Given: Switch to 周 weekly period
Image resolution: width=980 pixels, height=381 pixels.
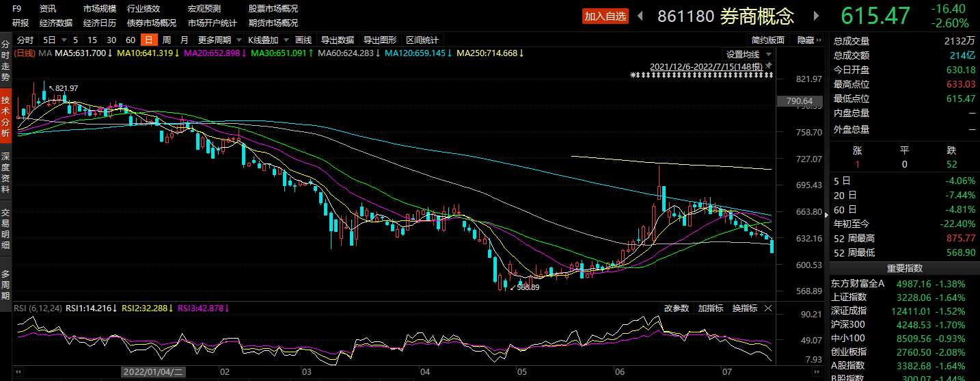Looking at the screenshot, I should click(x=166, y=40).
